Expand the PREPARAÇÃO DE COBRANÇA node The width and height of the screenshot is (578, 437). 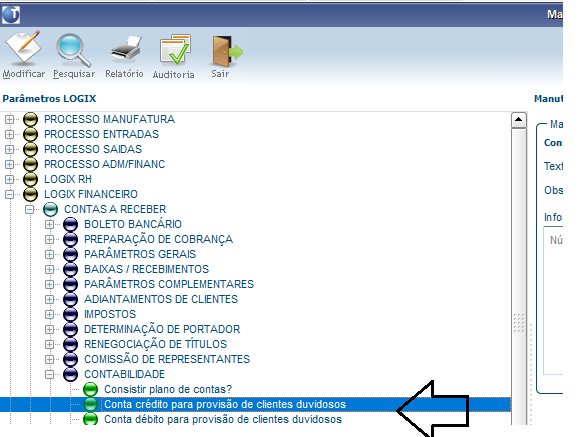tap(49, 239)
